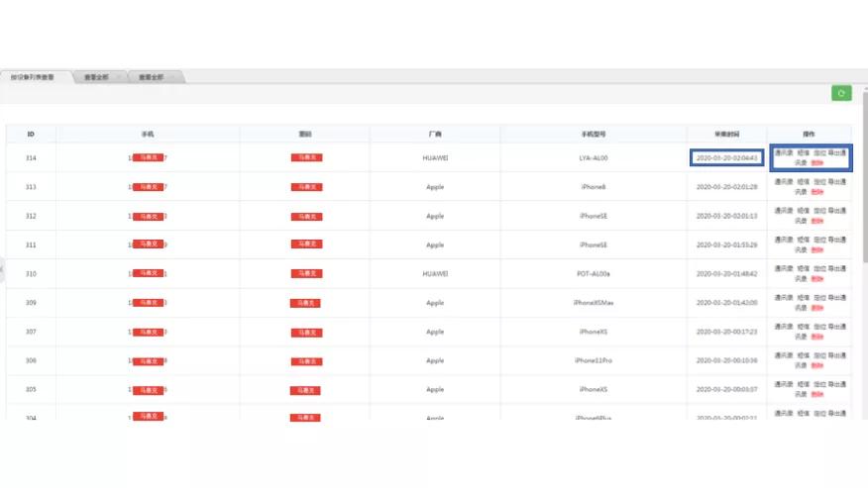Click the red 删除 link in row 310
The image size is (868, 488).
[817, 279]
